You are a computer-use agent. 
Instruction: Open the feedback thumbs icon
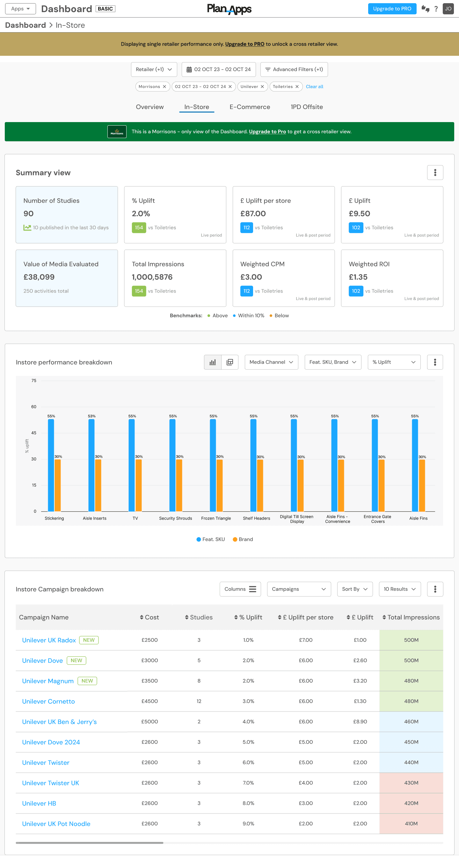(425, 9)
